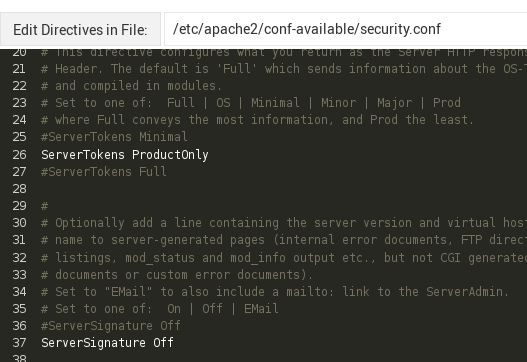Click the Edit Directives in File button
This screenshot has height=362, width=527.
pyautogui.click(x=80, y=29)
